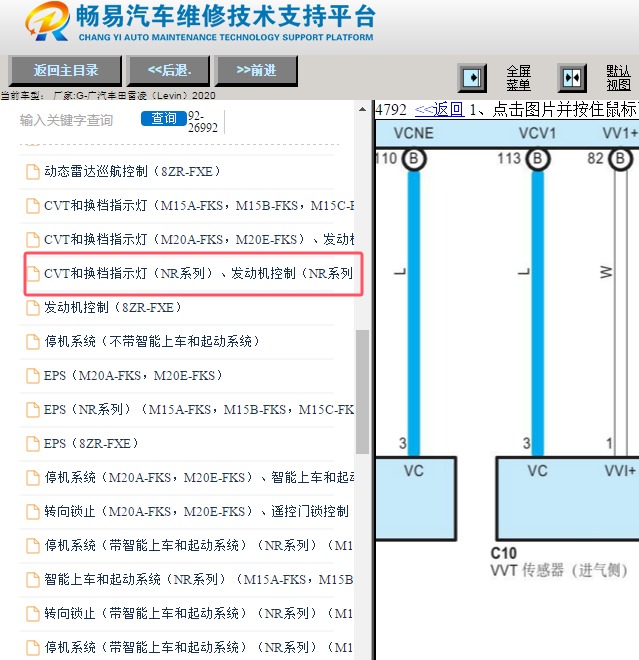The image size is (639, 660).
Task: Click document icon beside 智能上车和起动系统（NR系列）
Action: coord(33,580)
